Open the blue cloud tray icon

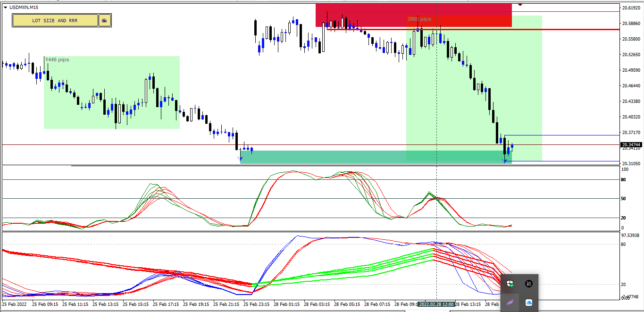(x=529, y=303)
